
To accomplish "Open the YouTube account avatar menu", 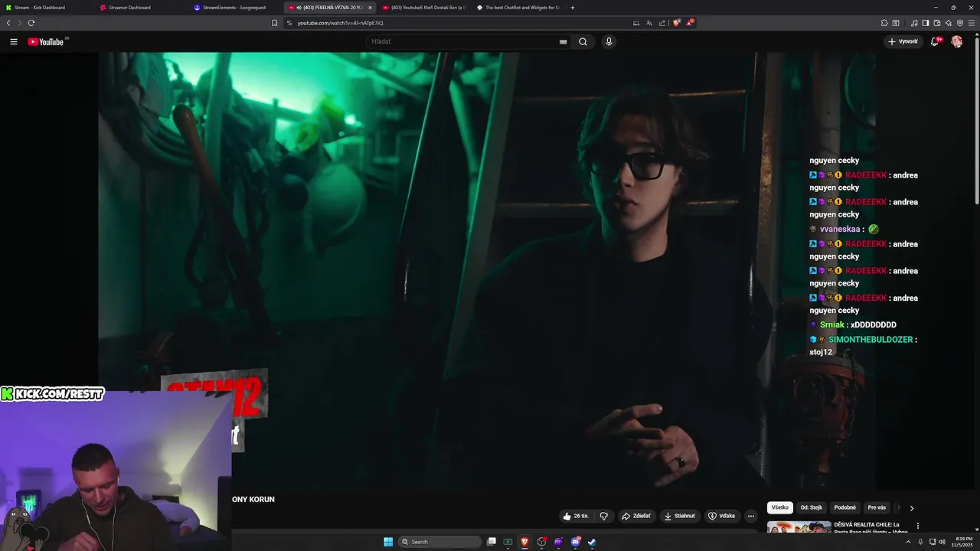I will 957,42.
